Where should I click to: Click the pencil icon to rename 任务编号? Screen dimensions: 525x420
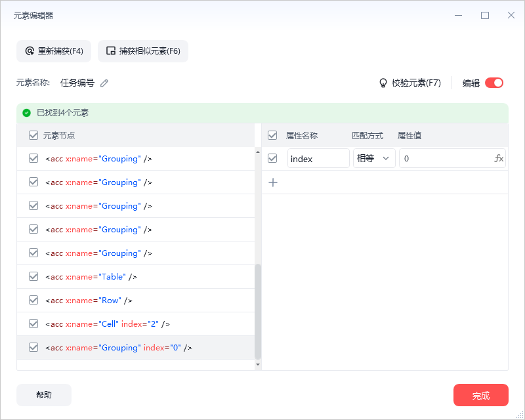(x=104, y=83)
